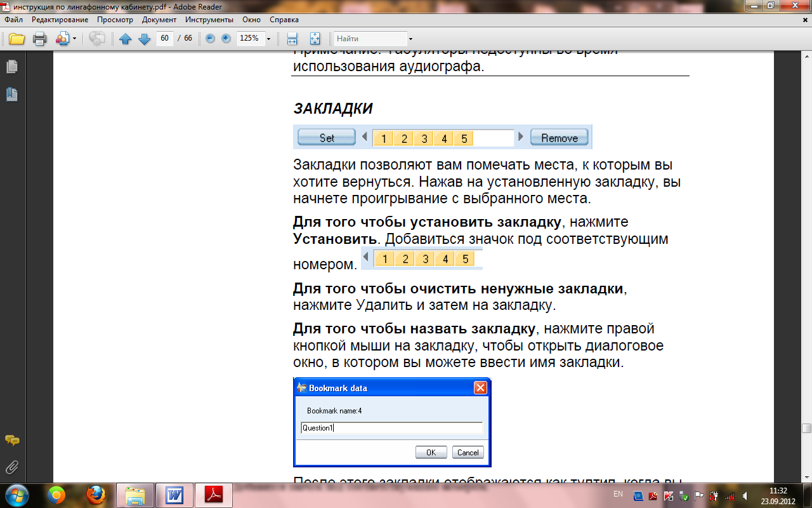The height and width of the screenshot is (508, 812).
Task: Click OK in the Bookmark data dialog
Action: (431, 452)
